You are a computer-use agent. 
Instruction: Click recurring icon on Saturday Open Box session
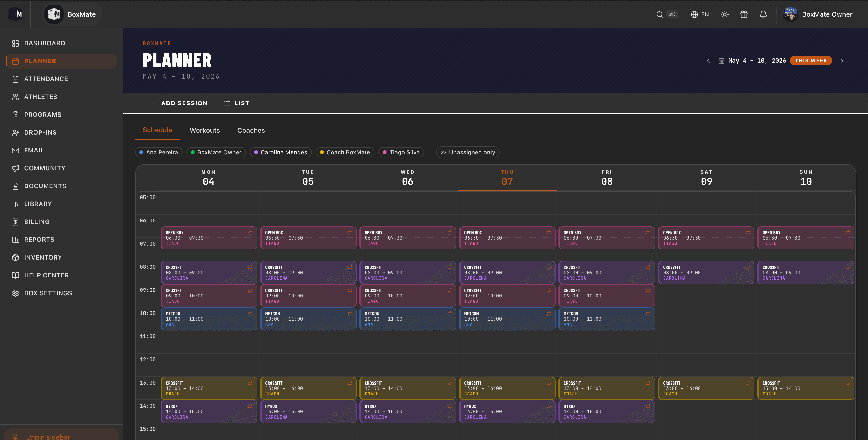pyautogui.click(x=748, y=233)
